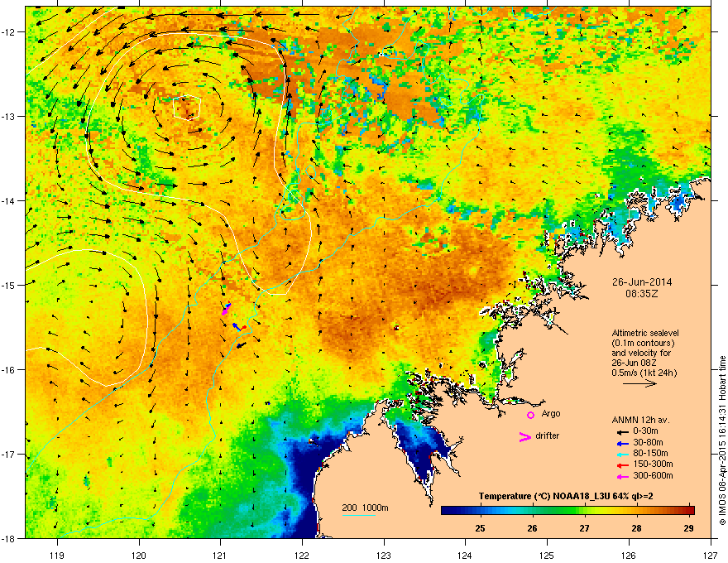The height and width of the screenshot is (563, 728).
Task: Click latitude axis label -16
Action: click(x=8, y=370)
